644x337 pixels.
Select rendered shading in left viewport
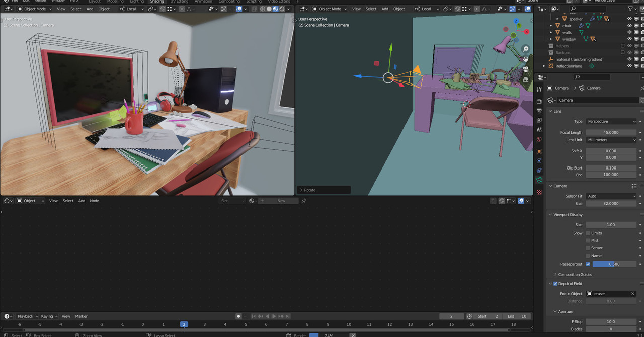(282, 9)
